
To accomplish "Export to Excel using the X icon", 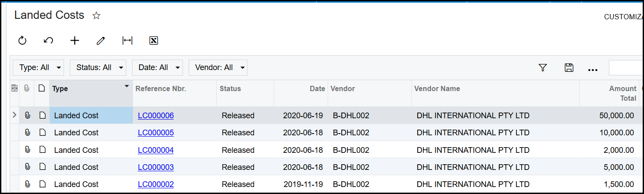I will tap(154, 41).
